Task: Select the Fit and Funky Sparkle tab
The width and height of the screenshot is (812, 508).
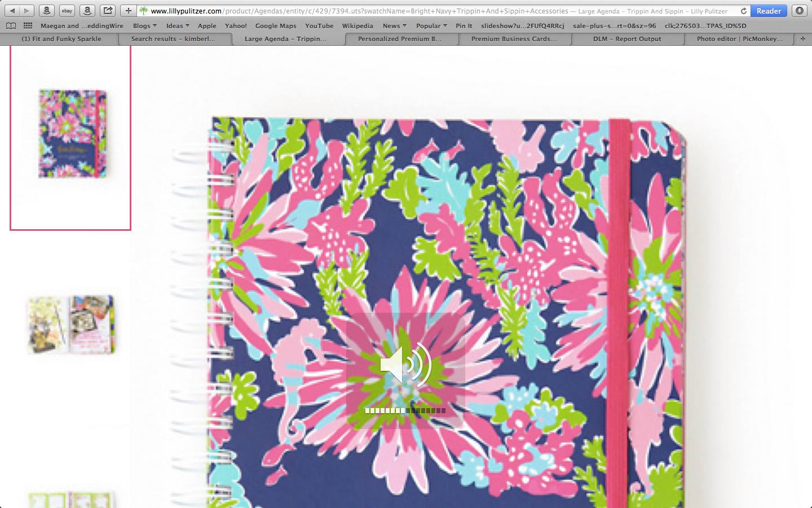Action: (x=61, y=39)
